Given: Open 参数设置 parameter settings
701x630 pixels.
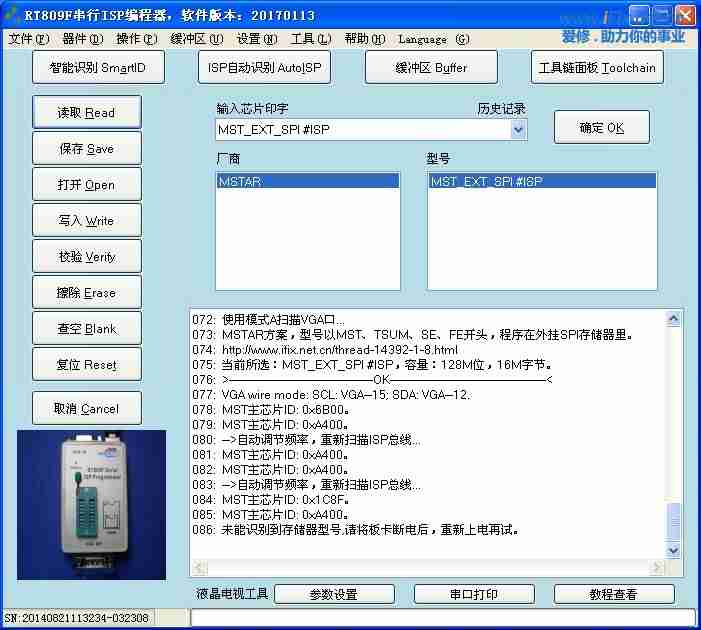Looking at the screenshot, I should [x=334, y=594].
